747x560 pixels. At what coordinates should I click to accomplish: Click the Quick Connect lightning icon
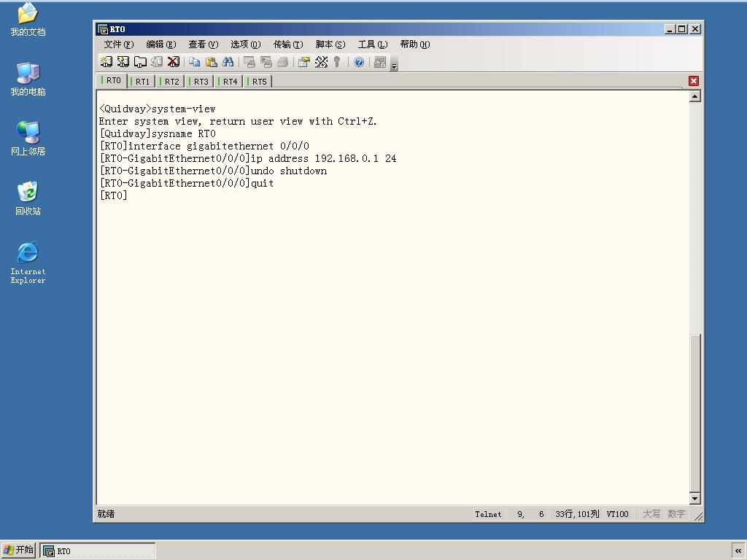click(123, 62)
